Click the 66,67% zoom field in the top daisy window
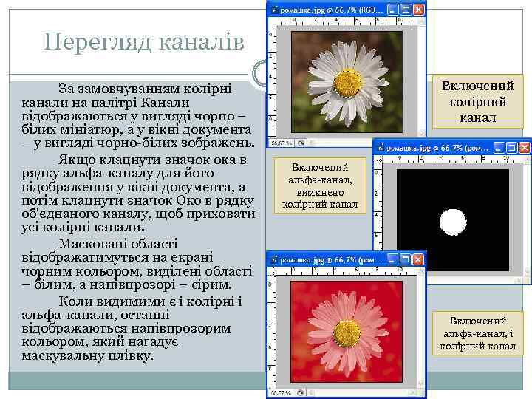Screen dimensions: 532x399 282,143
